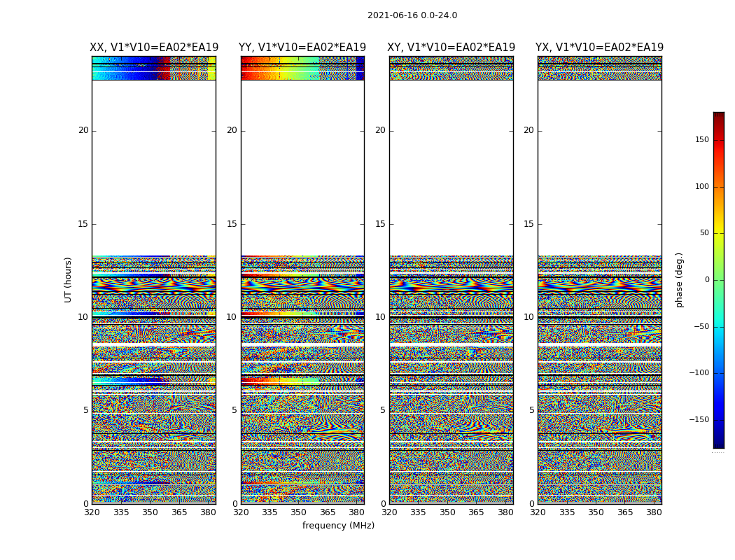Click the 'frequency (MHz)' axis label
The width and height of the screenshot is (735, 560).
point(338,526)
